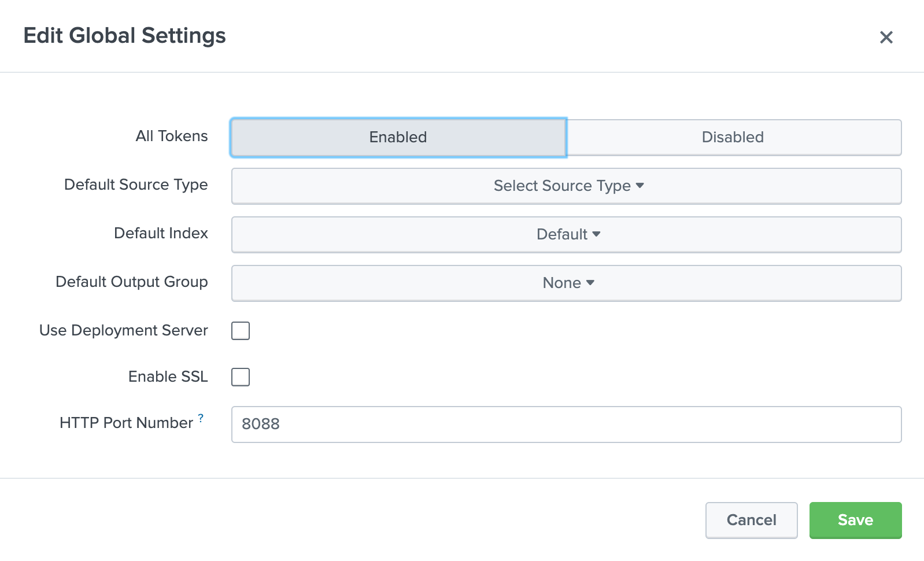The width and height of the screenshot is (924, 561).
Task: Click the Enable SSL label
Action: pos(168,377)
